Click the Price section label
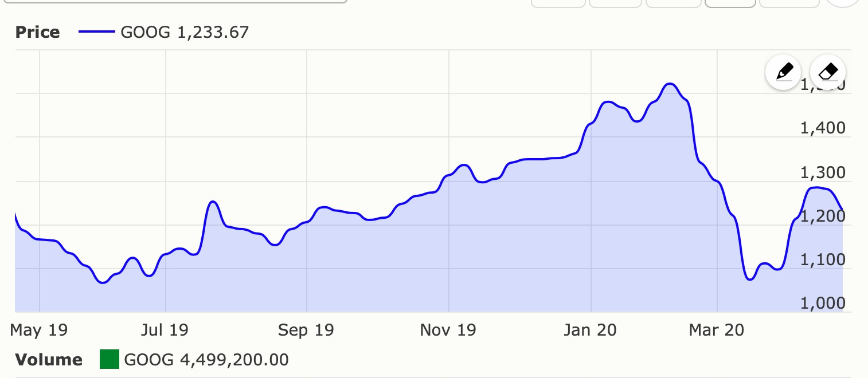 [x=37, y=33]
